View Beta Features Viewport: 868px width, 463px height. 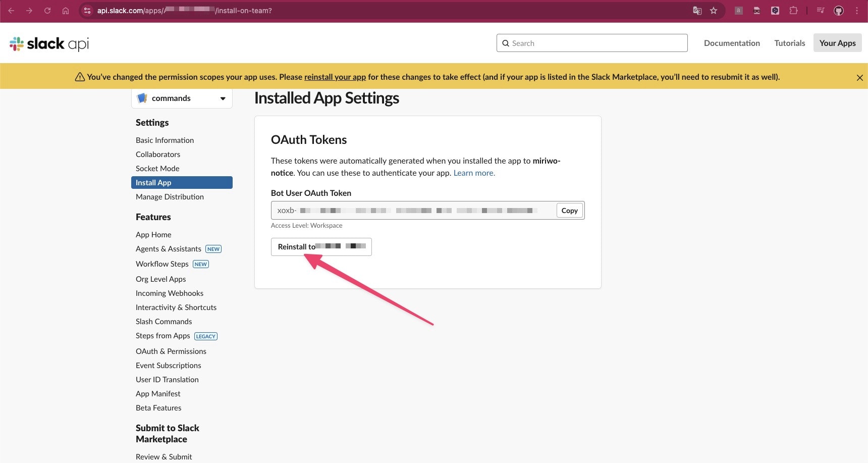click(x=158, y=408)
